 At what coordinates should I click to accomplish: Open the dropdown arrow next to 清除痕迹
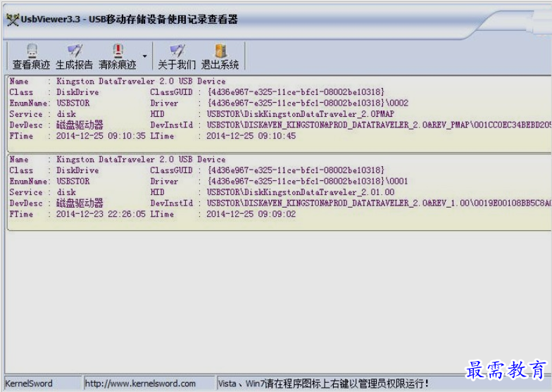145,56
